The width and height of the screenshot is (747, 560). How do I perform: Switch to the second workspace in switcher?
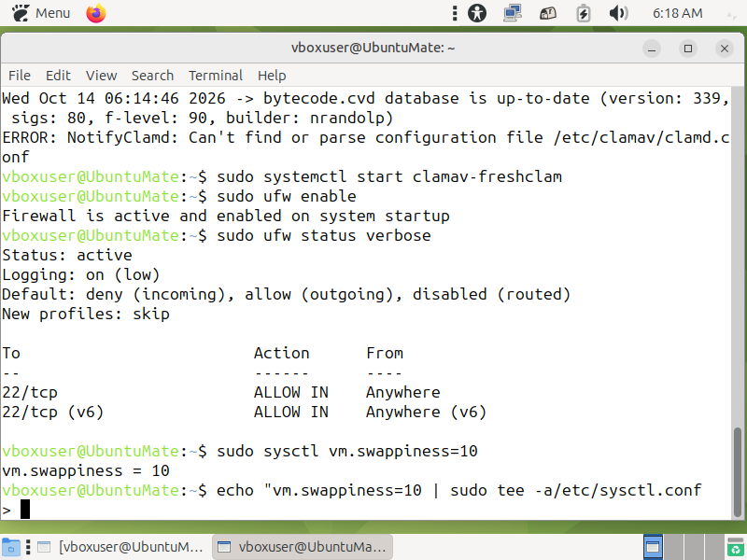(673, 547)
